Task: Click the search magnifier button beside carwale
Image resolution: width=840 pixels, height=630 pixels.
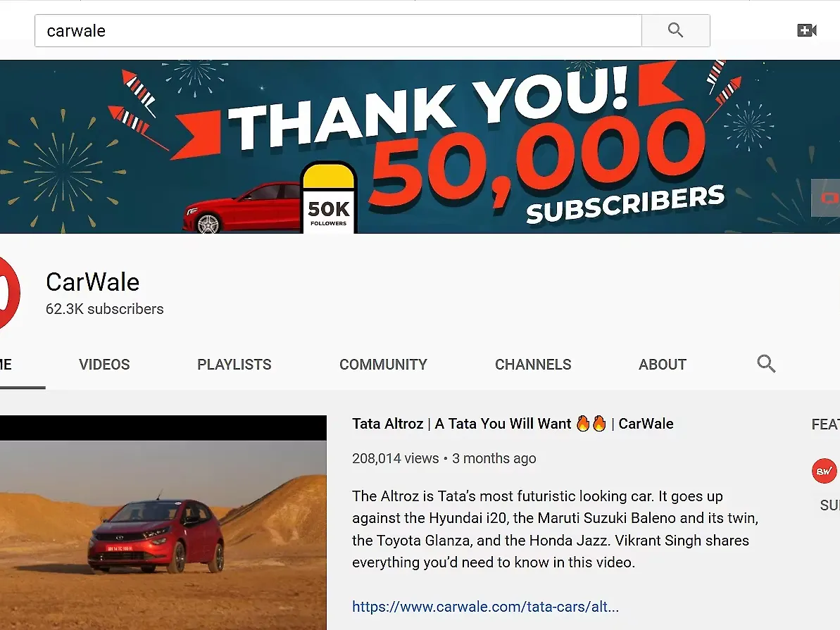Action: pyautogui.click(x=675, y=30)
